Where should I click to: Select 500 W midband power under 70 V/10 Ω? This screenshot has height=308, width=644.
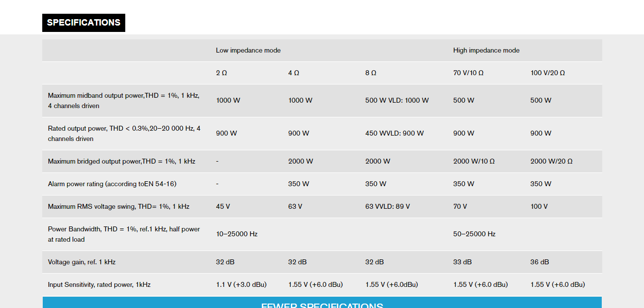click(x=464, y=101)
